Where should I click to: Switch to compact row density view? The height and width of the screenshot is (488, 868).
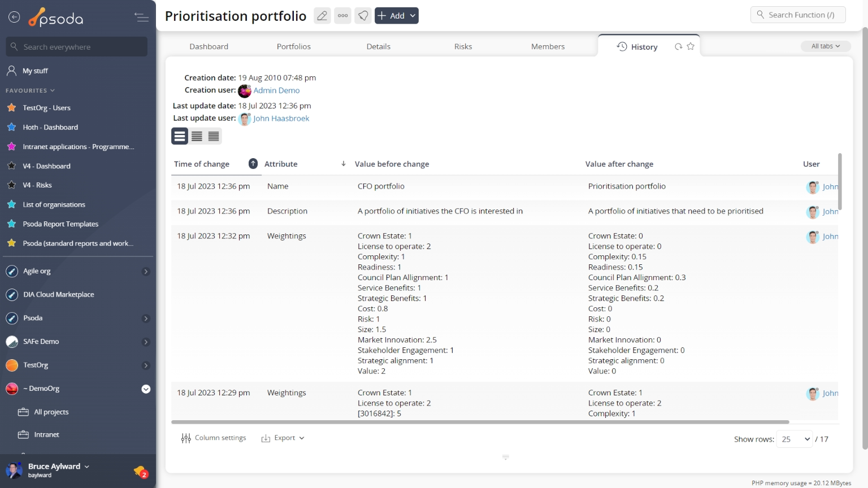pyautogui.click(x=214, y=136)
